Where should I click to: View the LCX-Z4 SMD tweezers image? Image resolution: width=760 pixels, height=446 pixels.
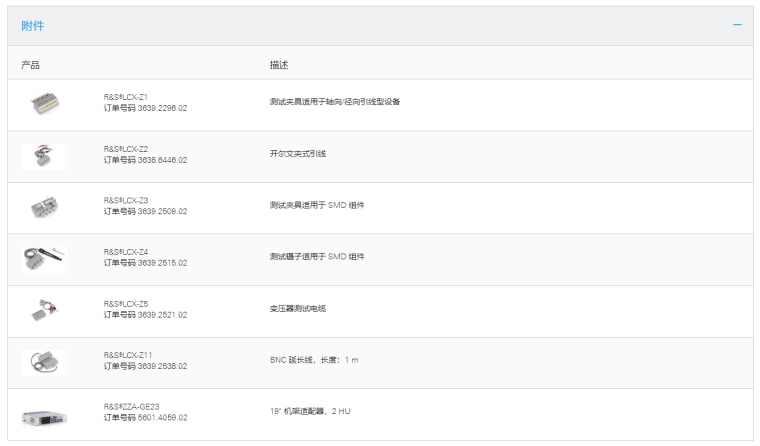[x=44, y=257]
